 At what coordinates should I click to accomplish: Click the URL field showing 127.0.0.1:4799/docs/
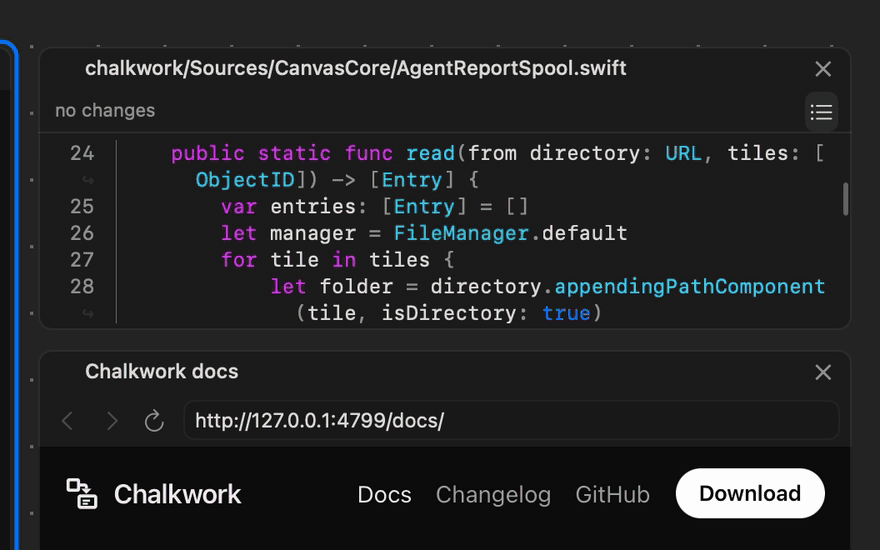click(x=511, y=420)
